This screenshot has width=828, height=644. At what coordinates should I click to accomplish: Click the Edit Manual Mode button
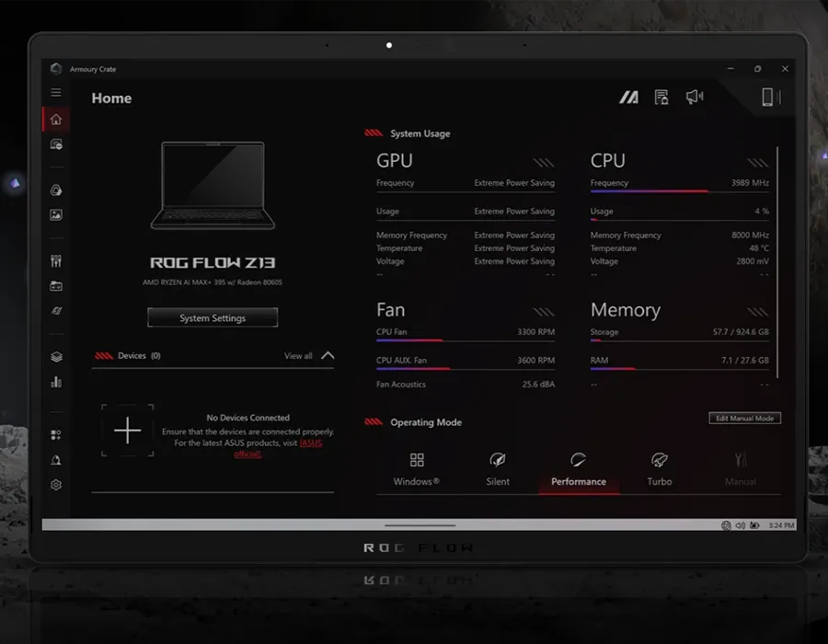[x=744, y=418]
